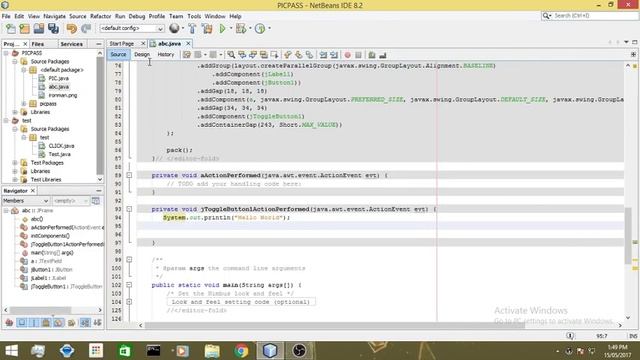This screenshot has height=360, width=640.
Task: Click the New File toolbar icon
Action: (x=11, y=29)
